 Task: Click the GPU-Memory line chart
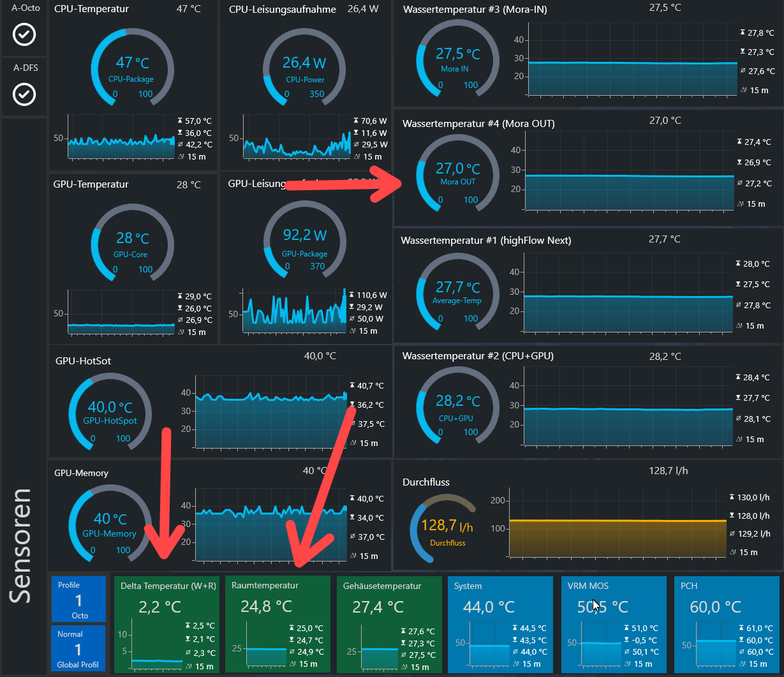coord(270,526)
